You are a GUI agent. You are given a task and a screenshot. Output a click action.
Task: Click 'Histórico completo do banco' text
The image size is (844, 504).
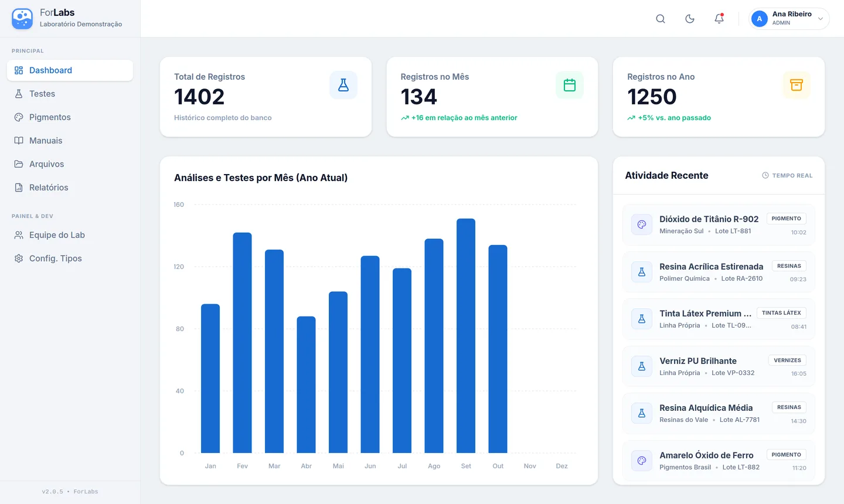coord(223,118)
